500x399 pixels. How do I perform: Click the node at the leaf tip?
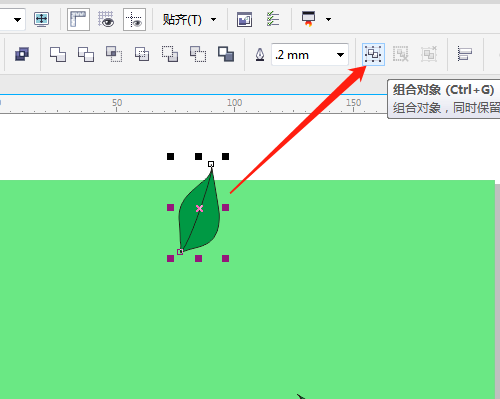[x=211, y=164]
